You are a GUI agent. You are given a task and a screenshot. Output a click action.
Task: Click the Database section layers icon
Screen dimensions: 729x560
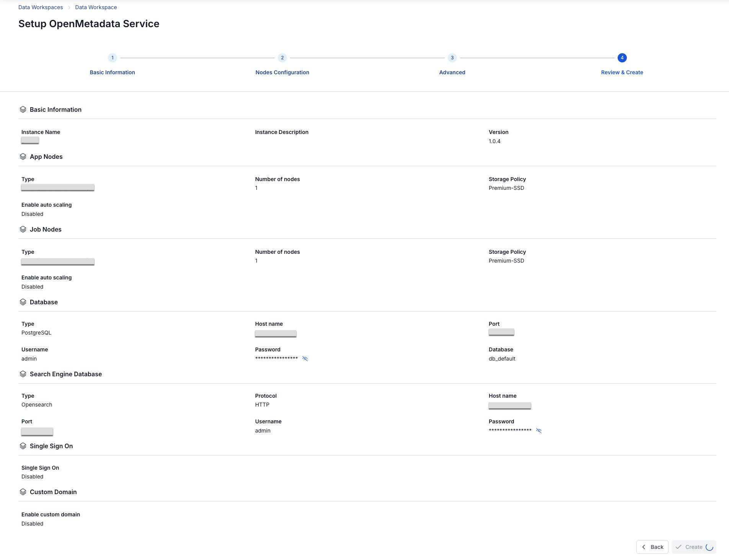pos(23,302)
